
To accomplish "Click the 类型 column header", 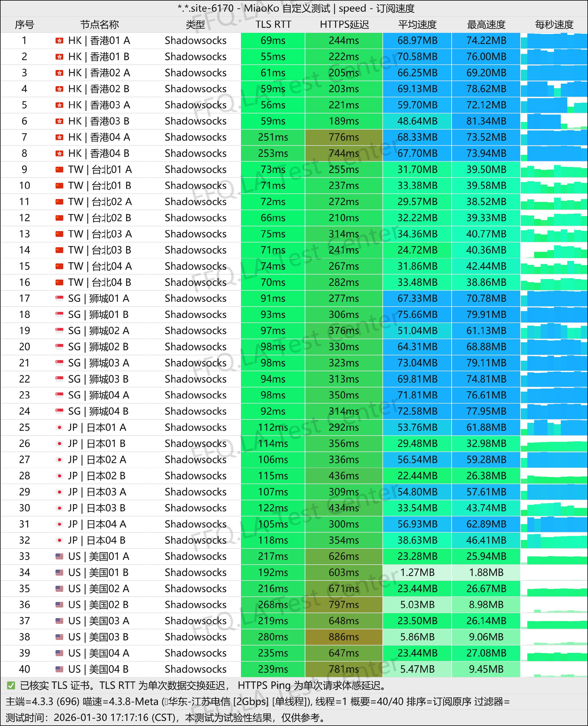I will (195, 25).
